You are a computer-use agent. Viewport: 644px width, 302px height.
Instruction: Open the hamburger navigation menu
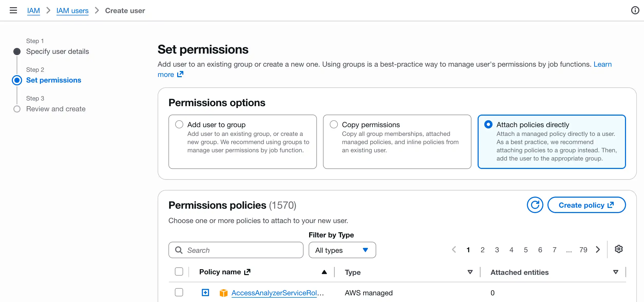[x=13, y=11]
